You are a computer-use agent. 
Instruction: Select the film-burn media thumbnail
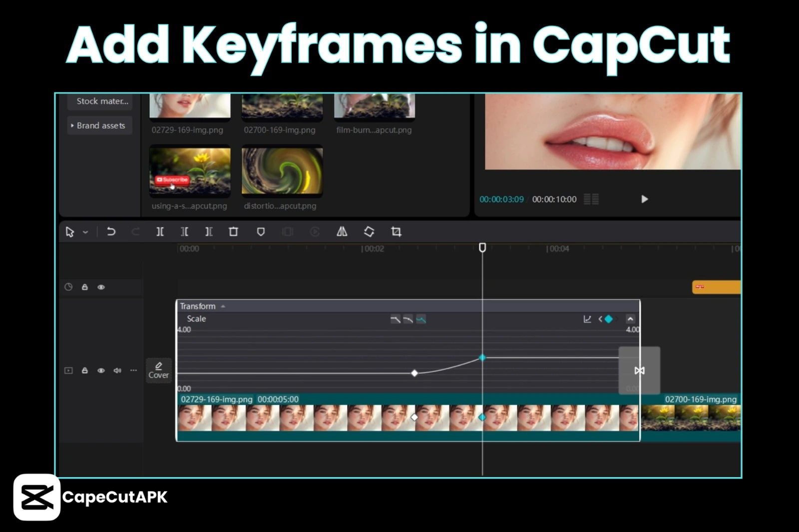click(x=375, y=106)
